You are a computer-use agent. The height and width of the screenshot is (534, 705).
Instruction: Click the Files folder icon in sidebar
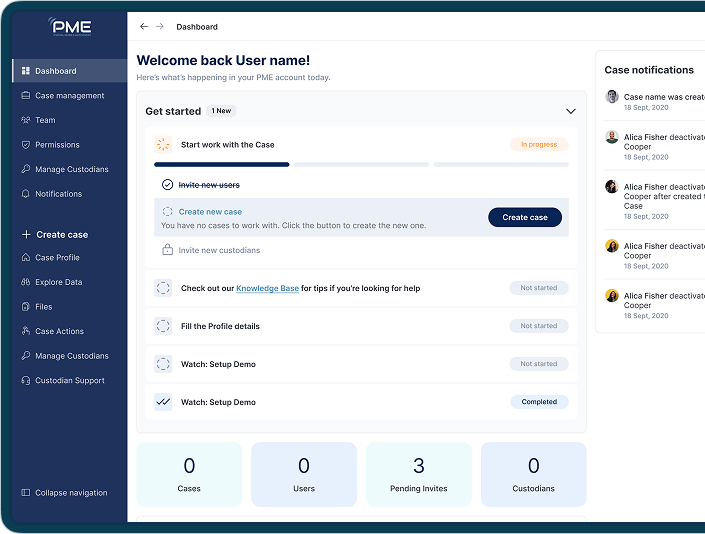(26, 307)
